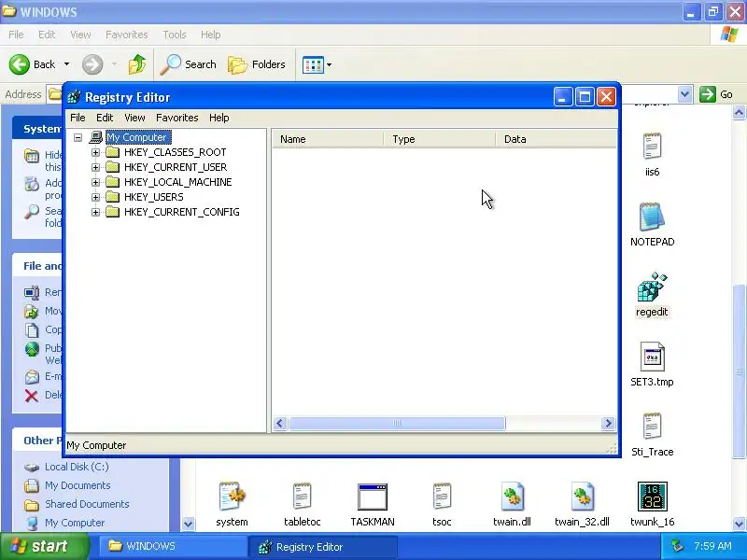Click the Start button
Image resolution: width=747 pixels, height=560 pixels.
pyautogui.click(x=45, y=546)
